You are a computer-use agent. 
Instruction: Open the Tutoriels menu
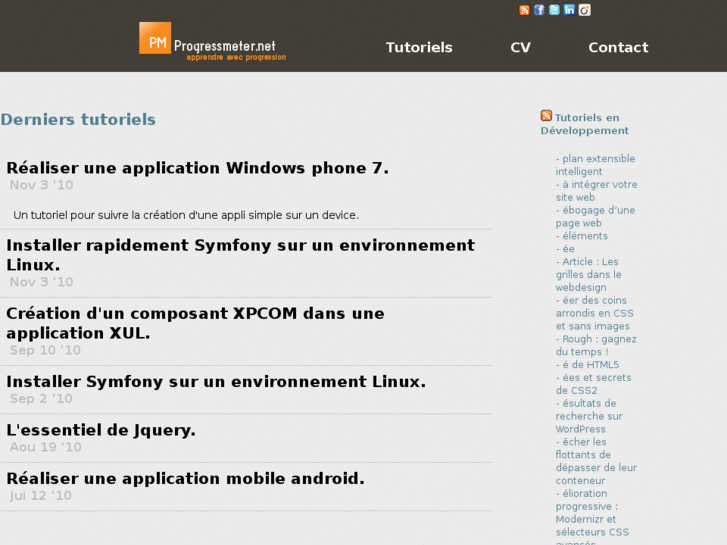click(x=419, y=47)
